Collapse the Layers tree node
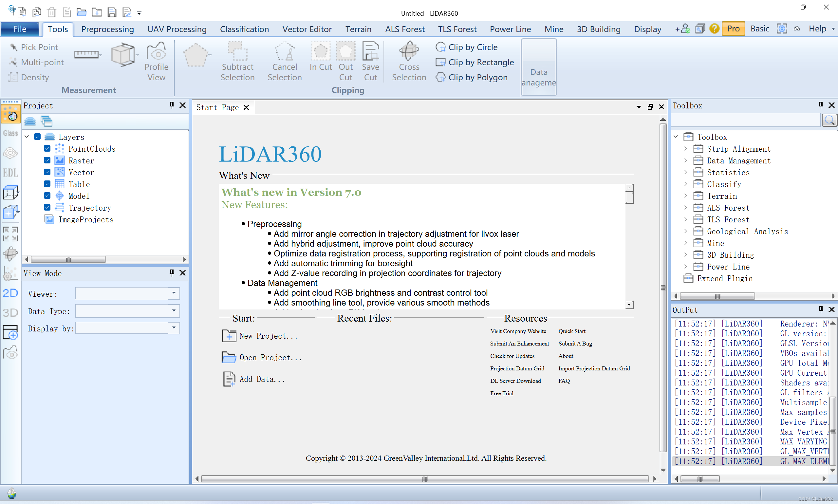Image resolution: width=838 pixels, height=504 pixels. (x=27, y=137)
